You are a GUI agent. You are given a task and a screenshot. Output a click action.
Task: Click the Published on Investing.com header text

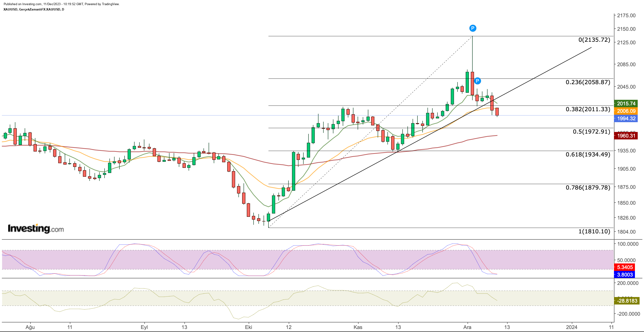pyautogui.click(x=61, y=4)
